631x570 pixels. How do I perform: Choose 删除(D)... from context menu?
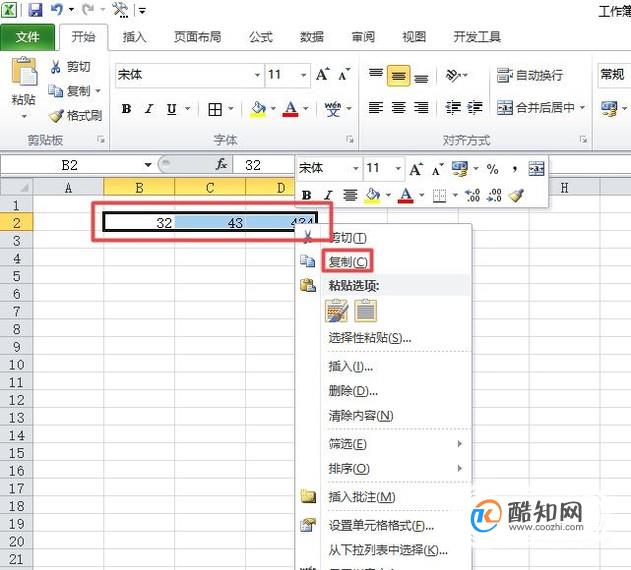353,390
